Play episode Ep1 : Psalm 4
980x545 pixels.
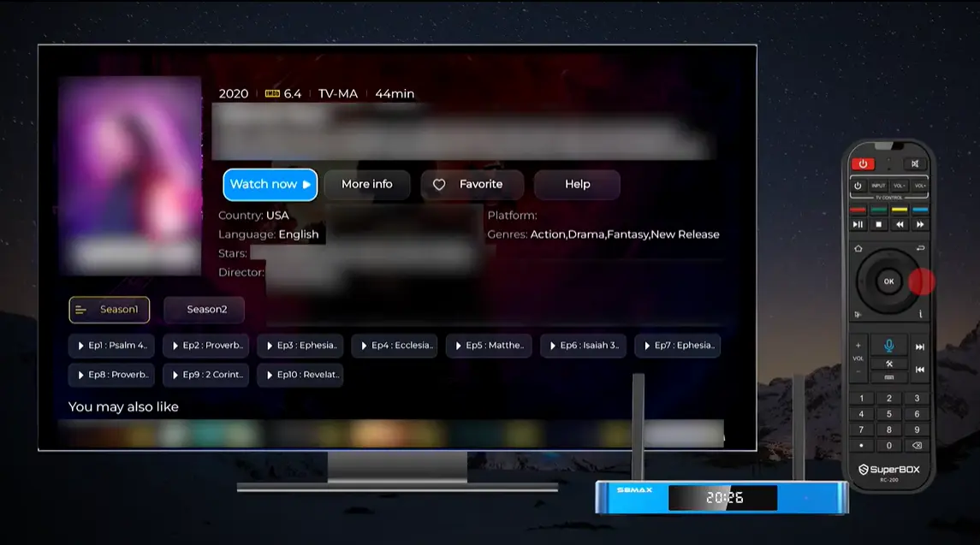tap(111, 346)
